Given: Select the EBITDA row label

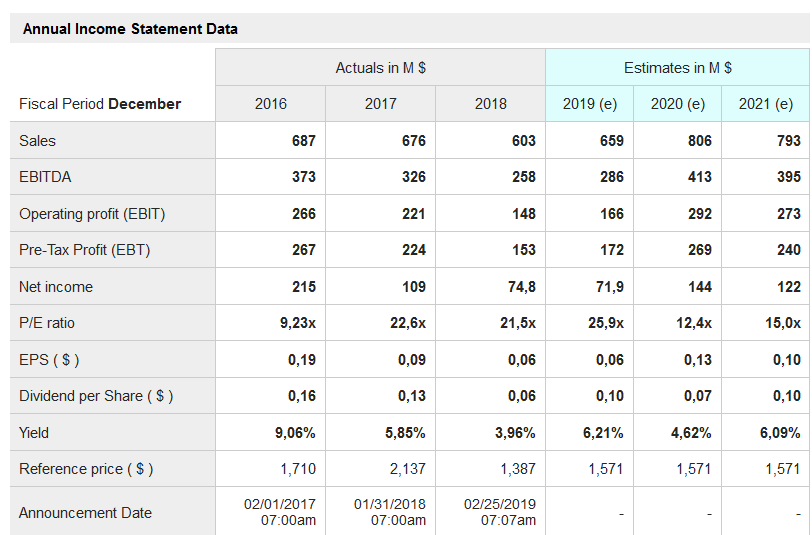Looking at the screenshot, I should [x=45, y=177].
